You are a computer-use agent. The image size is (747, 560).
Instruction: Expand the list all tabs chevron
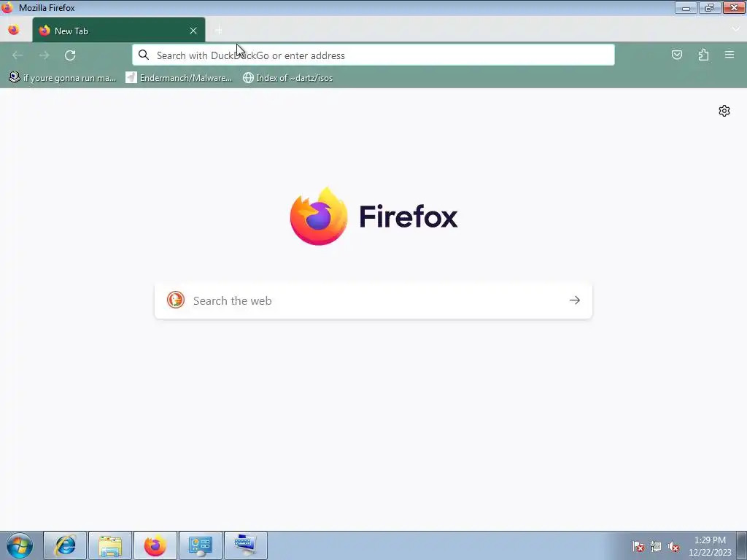pos(735,29)
